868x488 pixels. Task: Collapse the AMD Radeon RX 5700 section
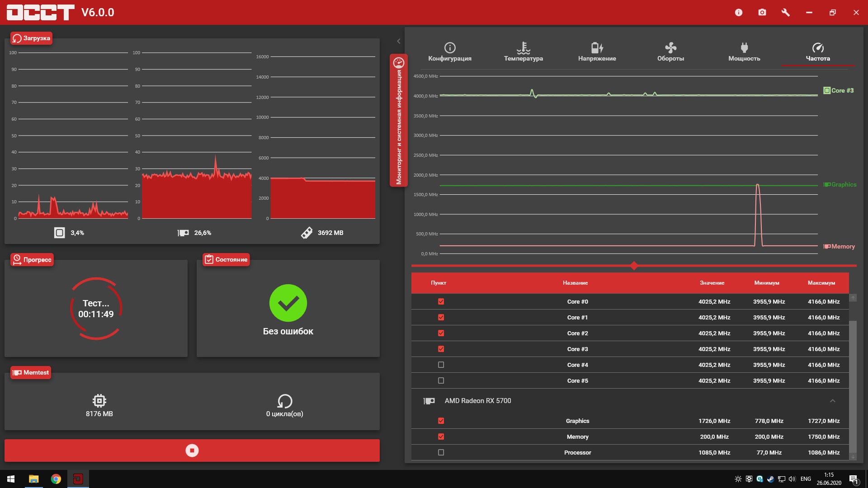832,401
